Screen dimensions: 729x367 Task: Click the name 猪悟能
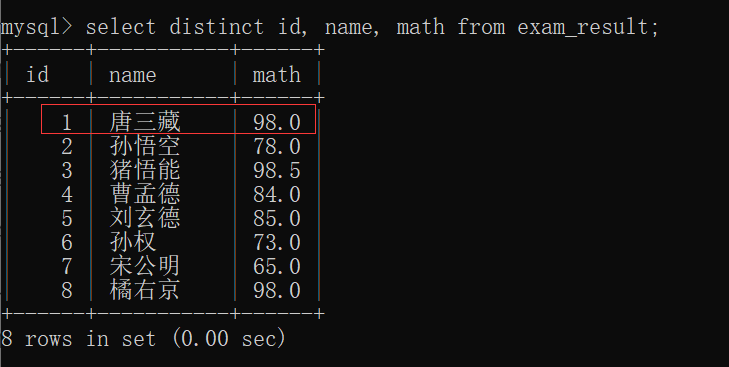(x=145, y=170)
